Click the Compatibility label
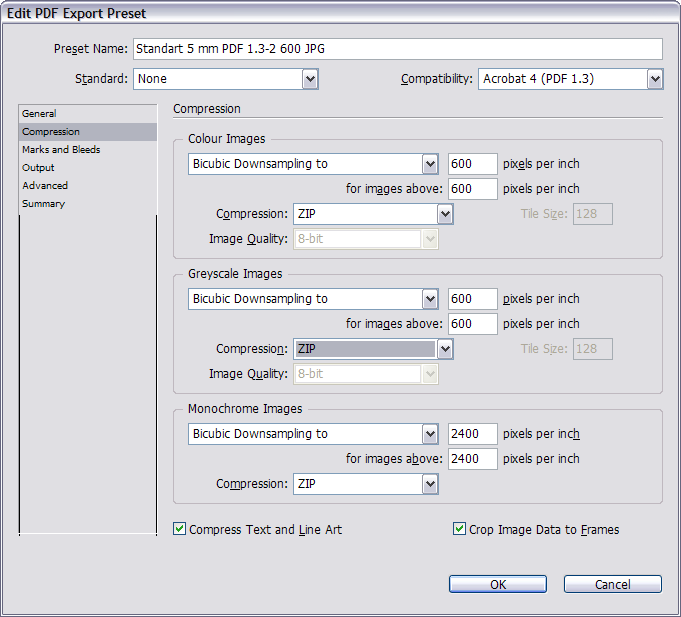Viewport: 681px width, 617px height. pos(436,79)
